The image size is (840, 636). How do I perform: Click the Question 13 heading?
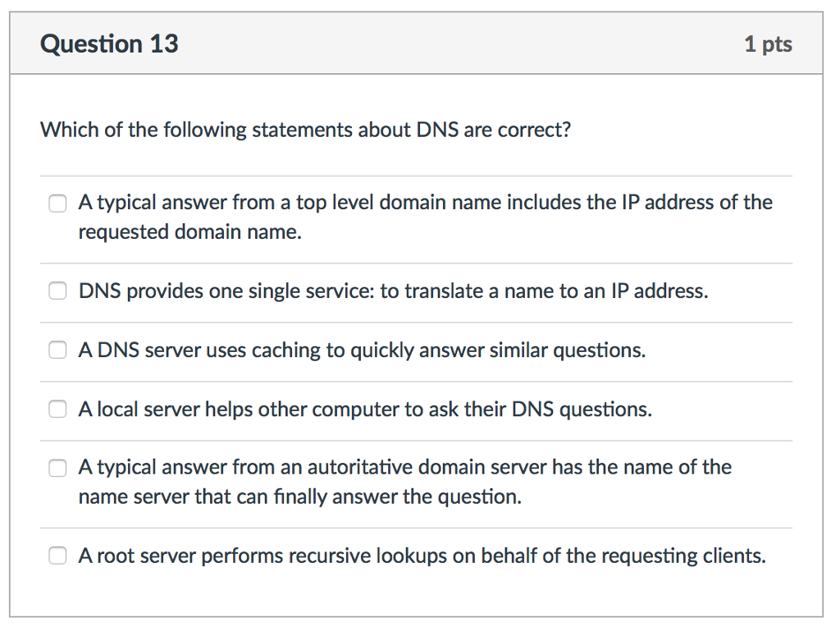108,44
